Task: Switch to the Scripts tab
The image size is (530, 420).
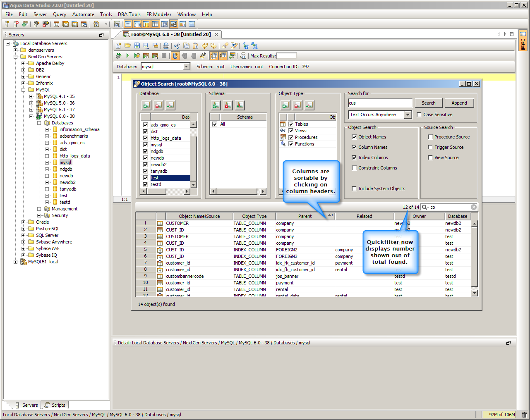Action: point(55,405)
